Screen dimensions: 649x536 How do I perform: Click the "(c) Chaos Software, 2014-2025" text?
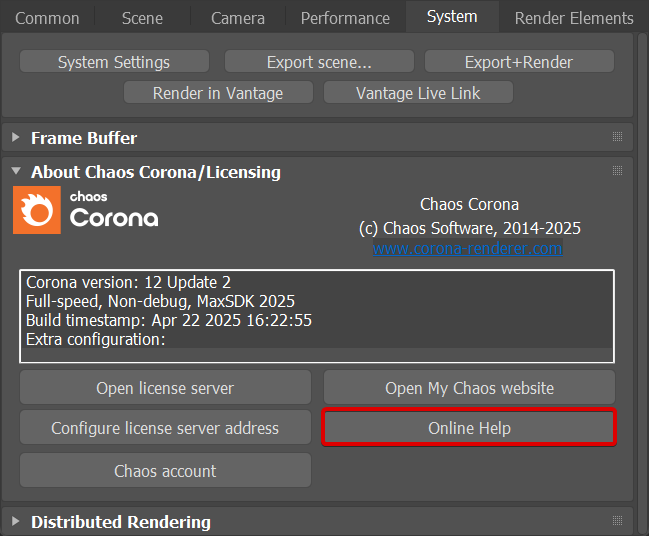click(470, 228)
